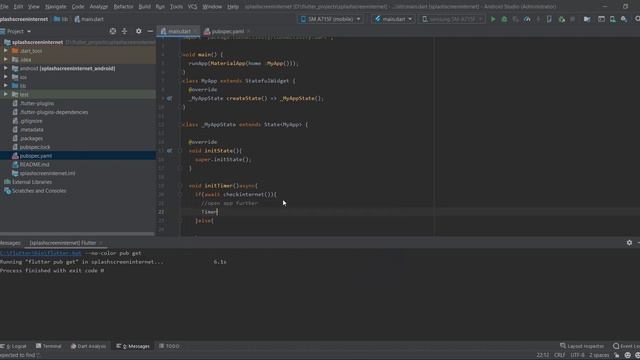The width and height of the screenshot is (640, 360).
Task: Open the main.dart run configuration dropdown
Action: coord(393,19)
